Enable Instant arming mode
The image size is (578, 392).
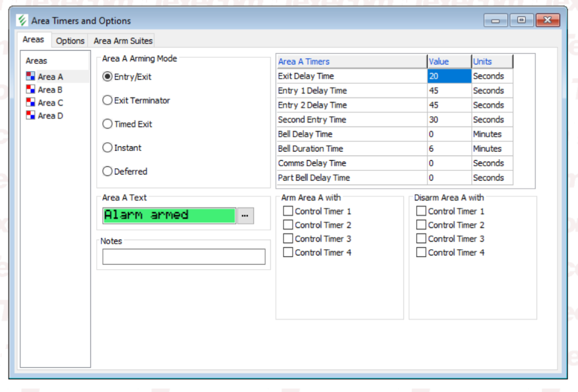pos(108,147)
